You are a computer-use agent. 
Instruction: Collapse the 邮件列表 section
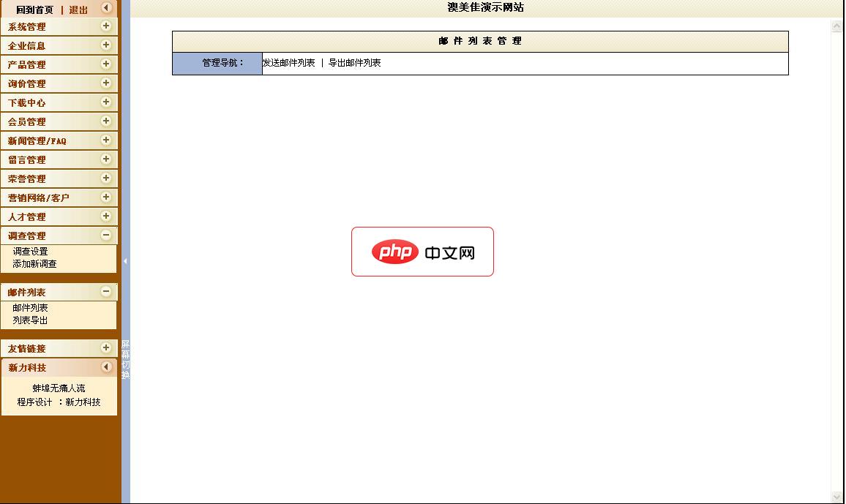108,291
